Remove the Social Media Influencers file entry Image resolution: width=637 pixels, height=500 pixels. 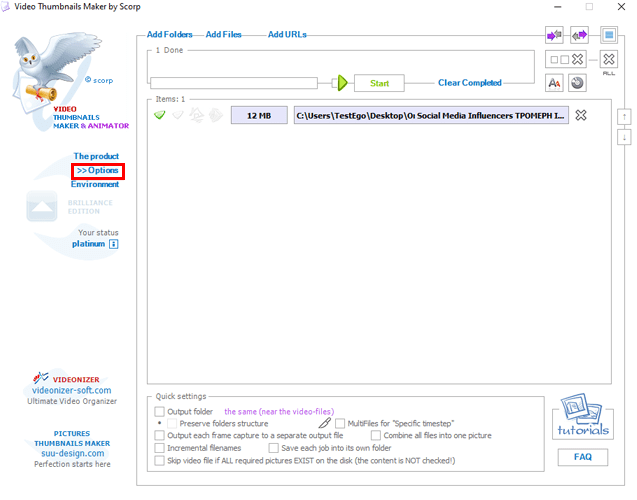coord(581,115)
